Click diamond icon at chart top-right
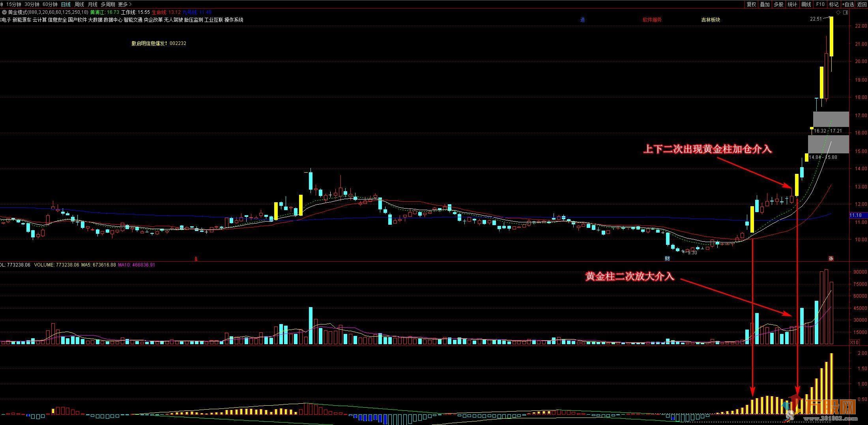The width and height of the screenshot is (868, 425). [x=838, y=12]
